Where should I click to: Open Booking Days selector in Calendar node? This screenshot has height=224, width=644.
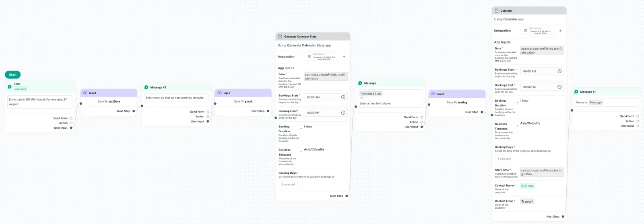[x=504, y=159]
